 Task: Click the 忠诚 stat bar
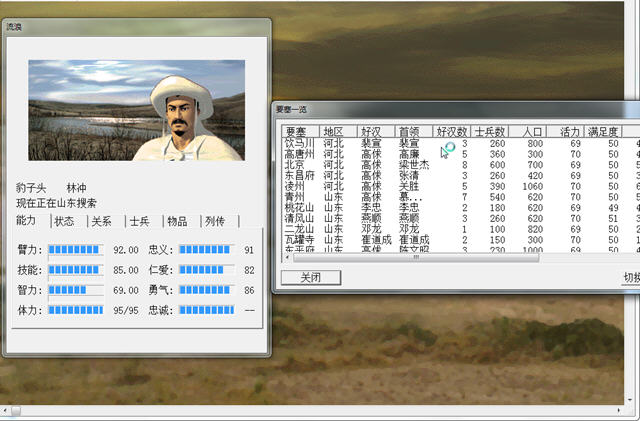(x=207, y=310)
